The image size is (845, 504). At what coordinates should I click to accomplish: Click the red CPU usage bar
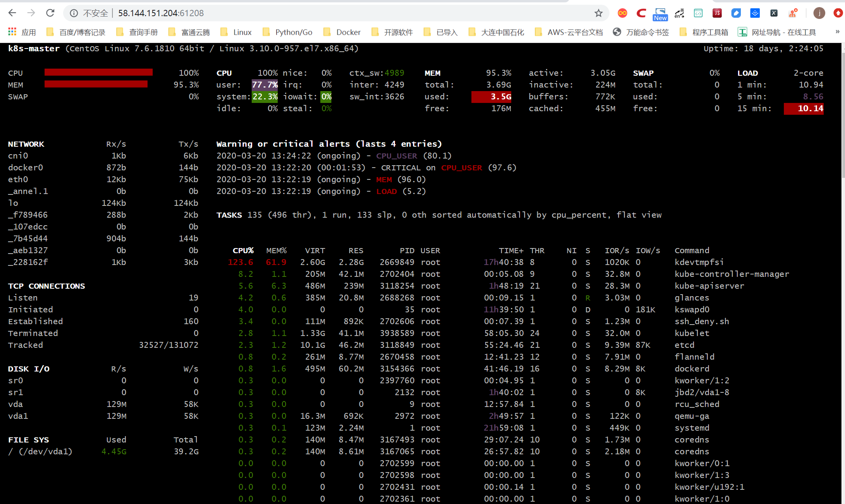click(99, 72)
